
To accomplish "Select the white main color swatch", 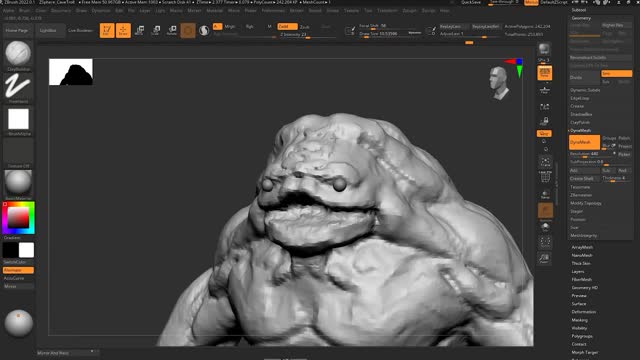I will tap(26, 250).
